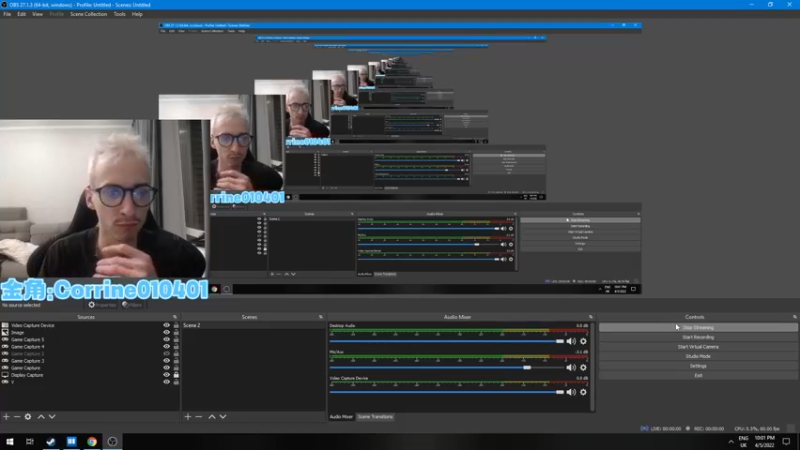Open the Windows notification center
The width and height of the screenshot is (800, 450).
coord(786,442)
